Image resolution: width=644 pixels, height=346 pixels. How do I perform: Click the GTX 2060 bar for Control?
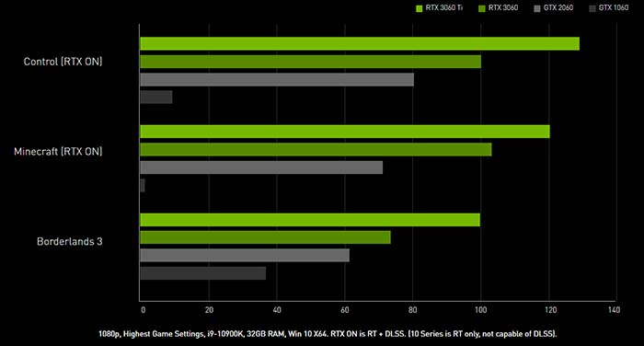(277, 79)
